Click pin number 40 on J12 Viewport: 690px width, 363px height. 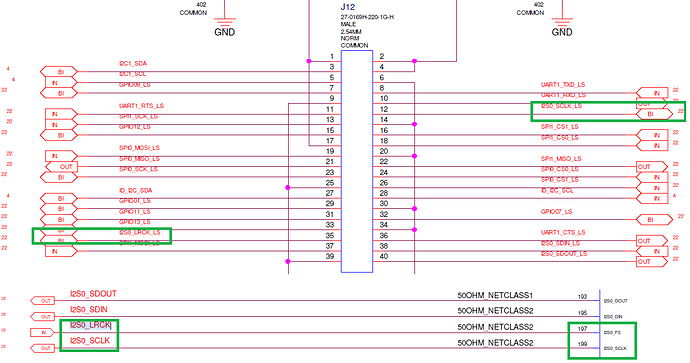click(x=384, y=257)
